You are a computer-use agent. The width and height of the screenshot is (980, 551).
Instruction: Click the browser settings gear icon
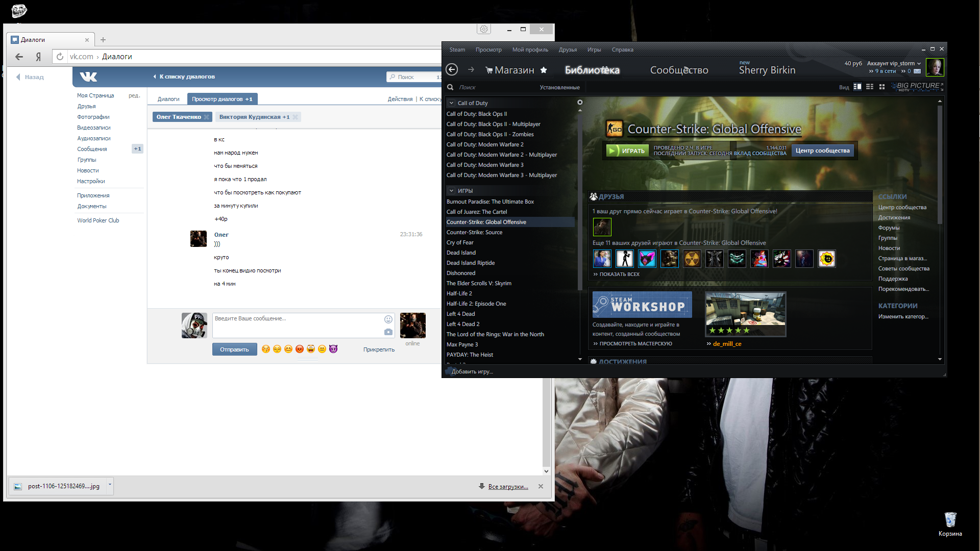pyautogui.click(x=484, y=29)
